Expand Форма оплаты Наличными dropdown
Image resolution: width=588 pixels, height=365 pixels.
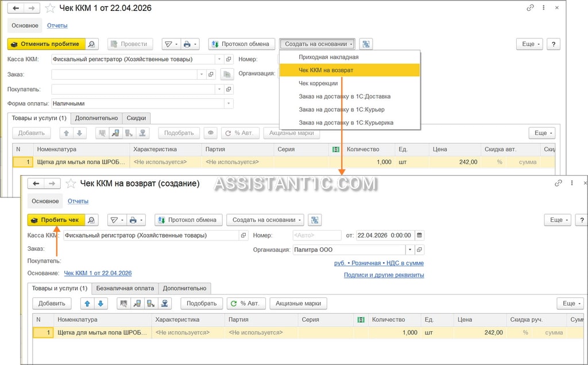point(229,103)
